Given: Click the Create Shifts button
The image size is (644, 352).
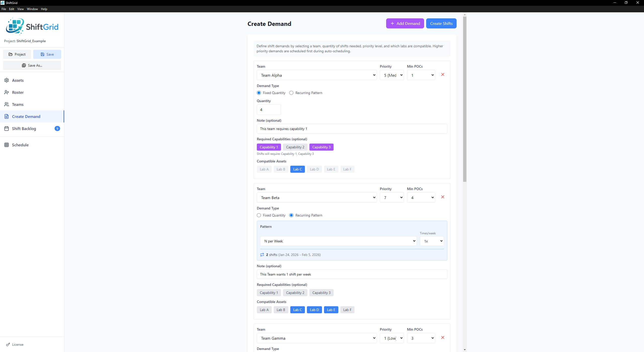Looking at the screenshot, I should pyautogui.click(x=441, y=23).
